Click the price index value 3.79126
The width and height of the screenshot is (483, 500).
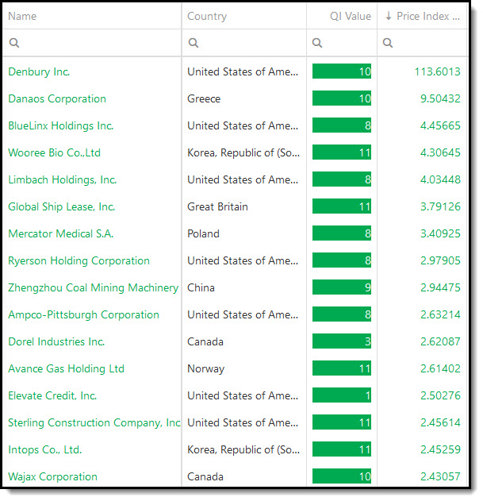(x=440, y=207)
